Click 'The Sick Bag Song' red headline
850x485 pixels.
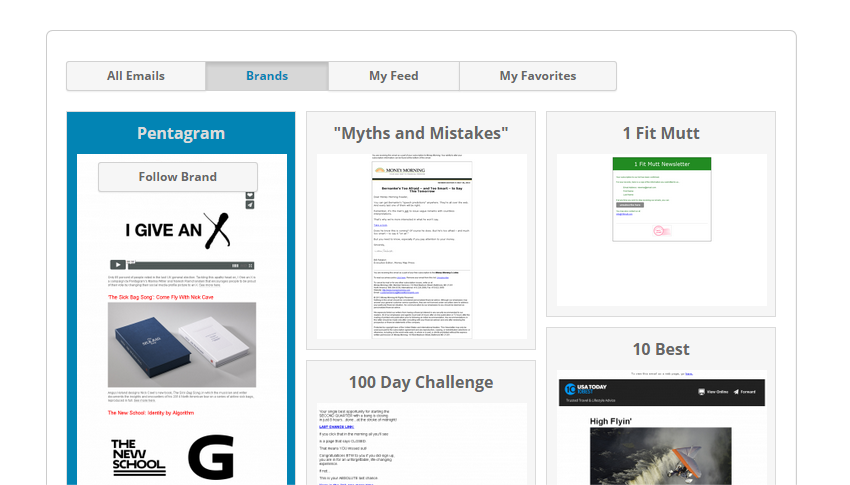coord(160,297)
